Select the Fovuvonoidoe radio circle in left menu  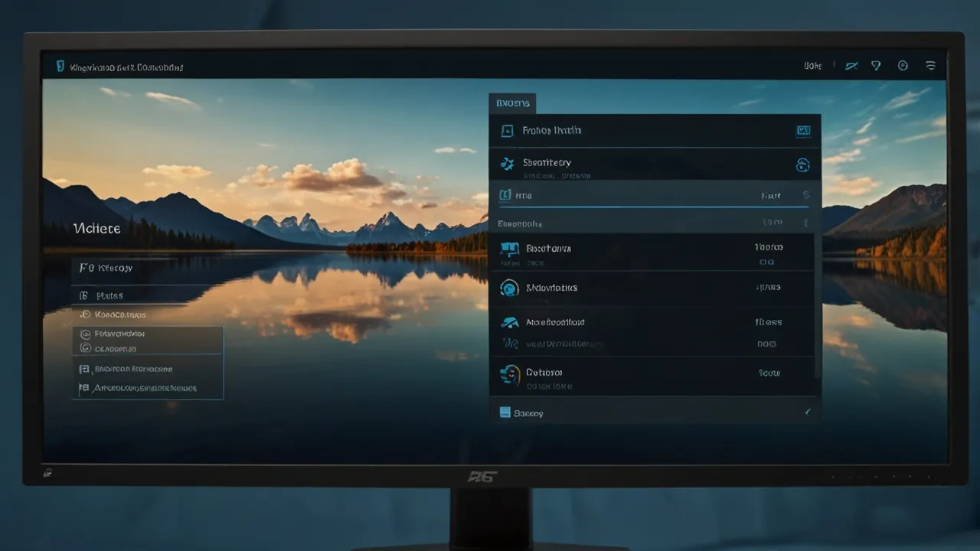[86, 334]
